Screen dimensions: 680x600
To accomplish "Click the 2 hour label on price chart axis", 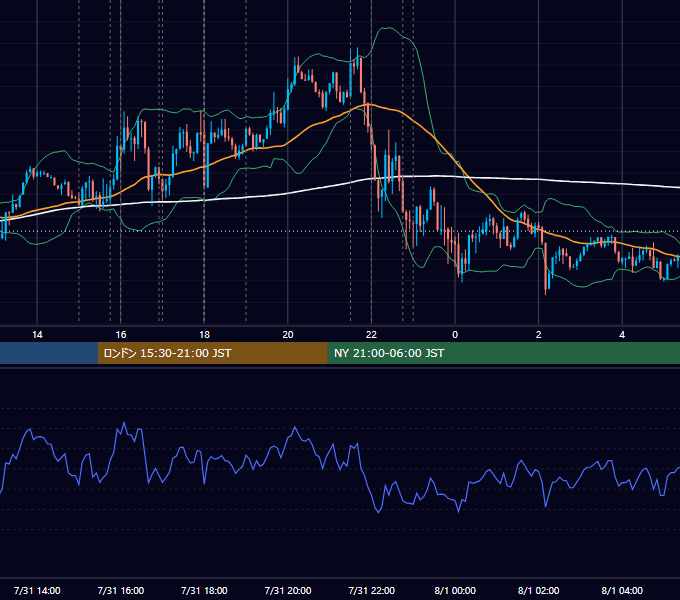I will (x=539, y=335).
